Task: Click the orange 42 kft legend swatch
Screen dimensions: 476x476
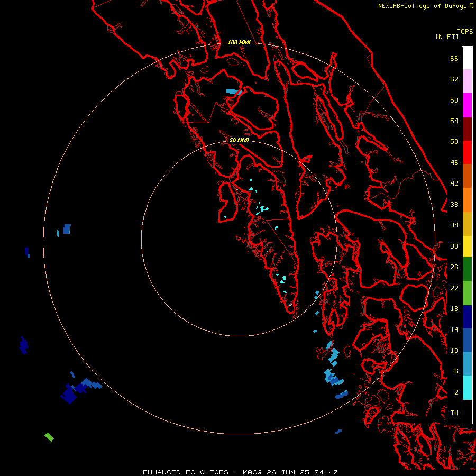Action: [467, 200]
